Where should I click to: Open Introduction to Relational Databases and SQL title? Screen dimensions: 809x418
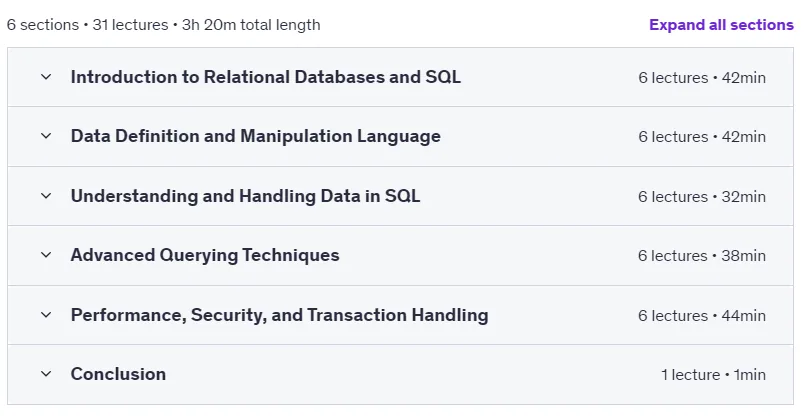click(266, 77)
